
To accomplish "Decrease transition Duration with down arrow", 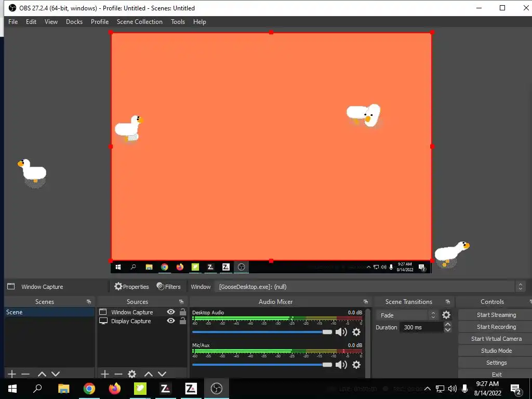I will click(x=447, y=330).
